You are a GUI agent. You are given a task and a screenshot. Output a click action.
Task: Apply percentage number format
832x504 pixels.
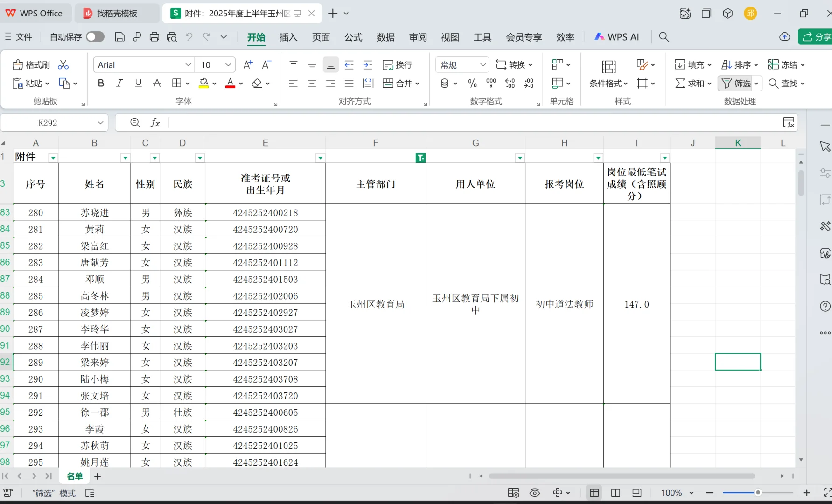[x=472, y=83]
